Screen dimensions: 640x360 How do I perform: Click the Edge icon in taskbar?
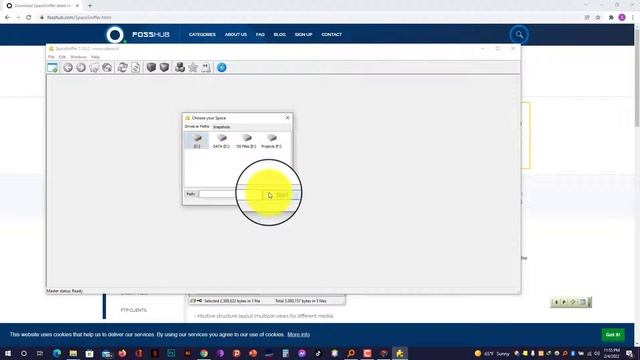[57, 353]
